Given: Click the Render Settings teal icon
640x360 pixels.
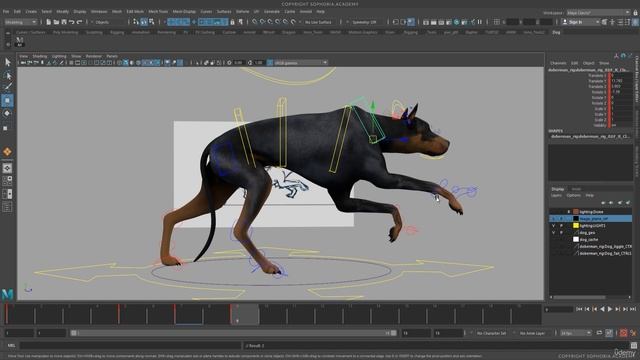Looking at the screenshot, I should (456, 22).
